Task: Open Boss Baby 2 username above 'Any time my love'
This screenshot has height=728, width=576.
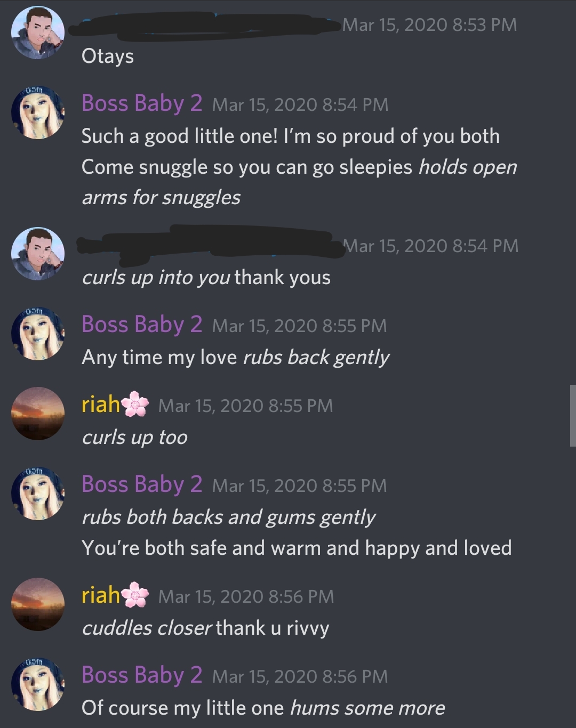Action: [142, 324]
